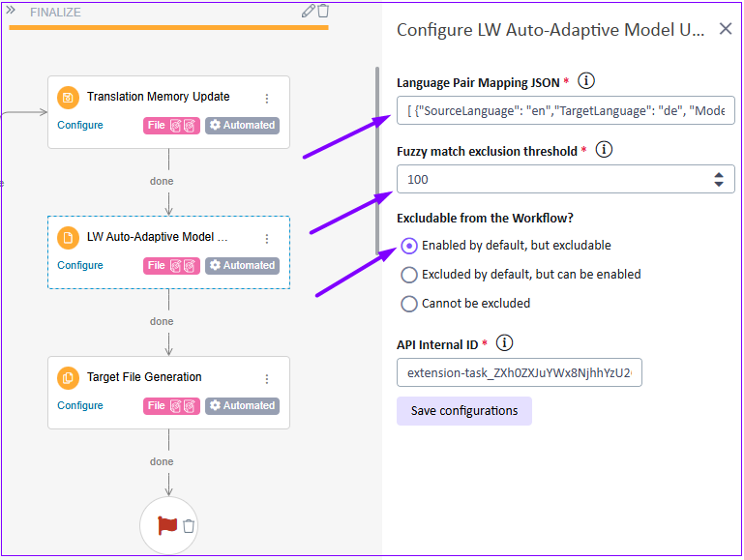Click info icon next to Language Pair Mapping JSON
The width and height of the screenshot is (744, 560).
(x=586, y=81)
